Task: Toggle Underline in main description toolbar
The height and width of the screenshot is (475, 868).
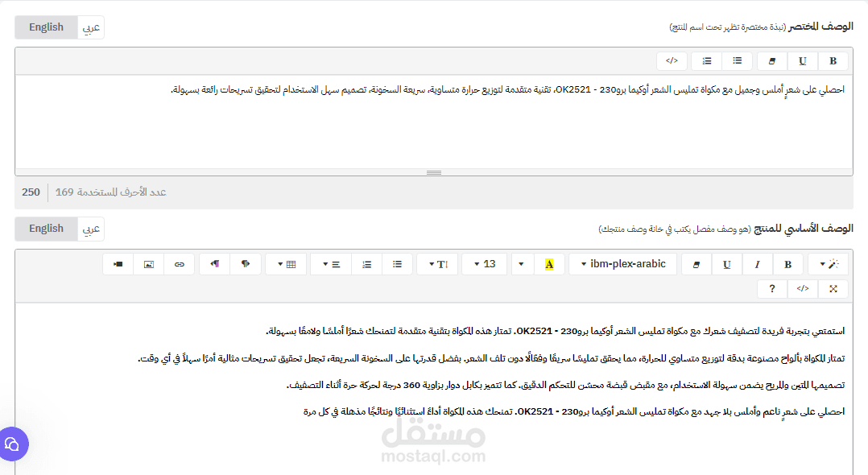Action: coord(727,264)
